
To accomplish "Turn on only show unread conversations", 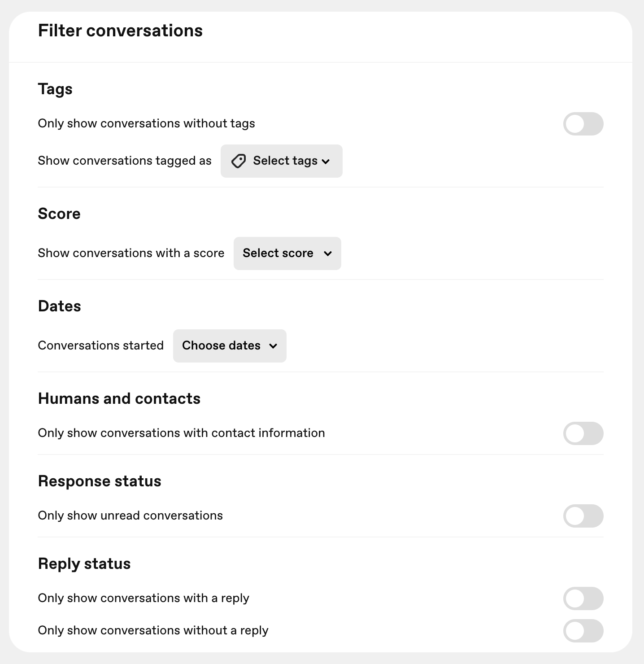I will (583, 516).
